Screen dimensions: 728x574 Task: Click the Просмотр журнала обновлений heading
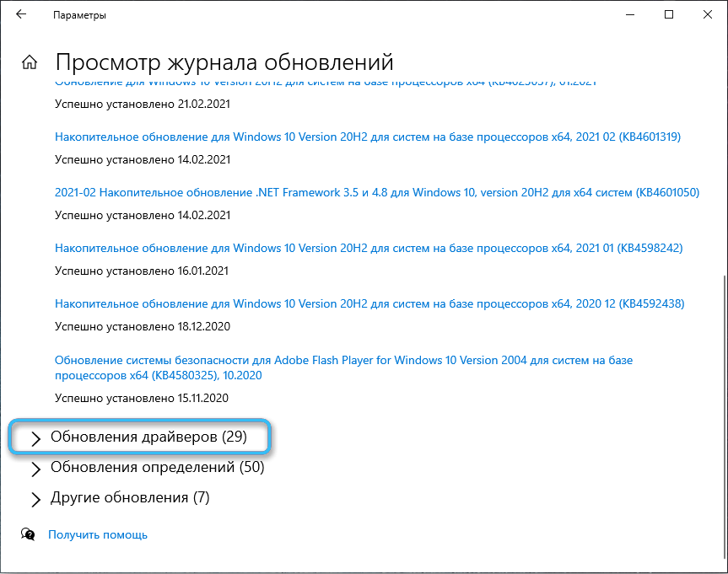pyautogui.click(x=224, y=62)
